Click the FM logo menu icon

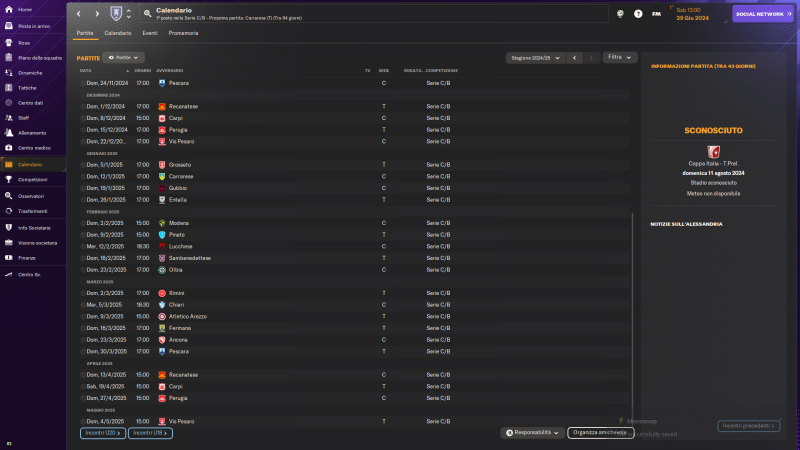click(656, 14)
